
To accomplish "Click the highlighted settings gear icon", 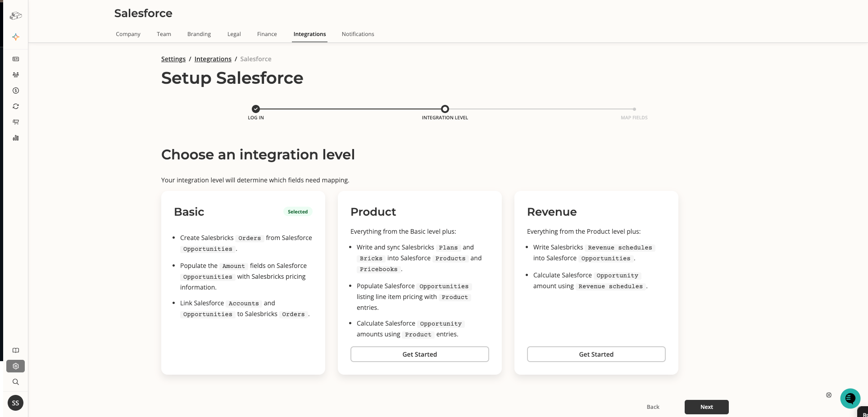I will (x=16, y=366).
